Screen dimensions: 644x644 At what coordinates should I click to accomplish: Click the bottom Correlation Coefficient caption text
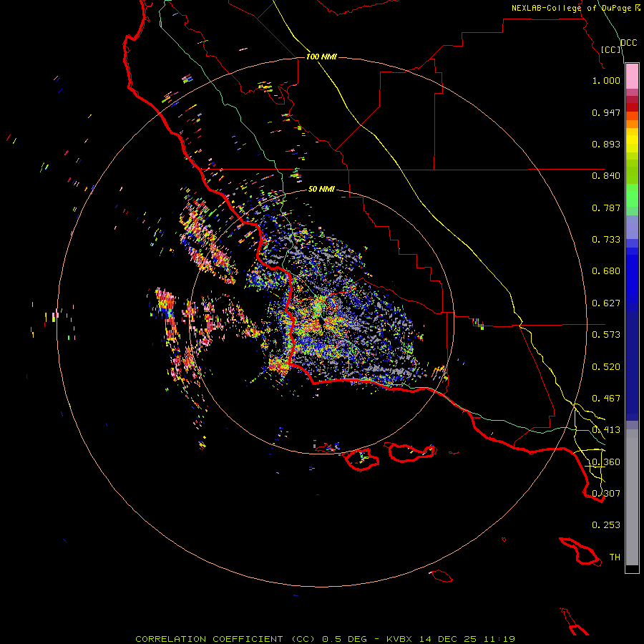326,639
